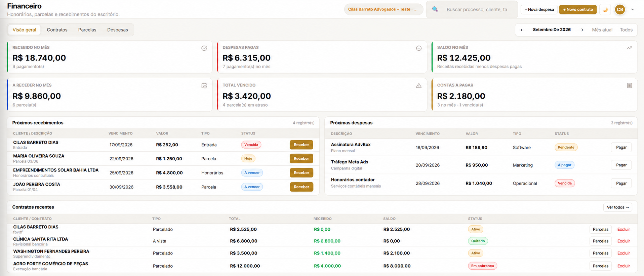Click Excluir for WASHINGTON FERNANDES PEREIRA contract

(623, 253)
